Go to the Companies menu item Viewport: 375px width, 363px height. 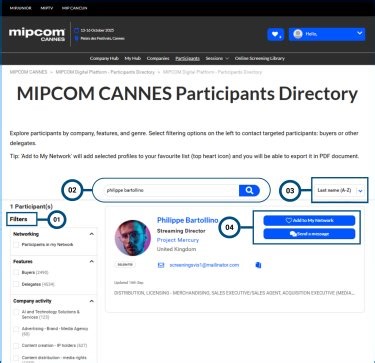158,58
